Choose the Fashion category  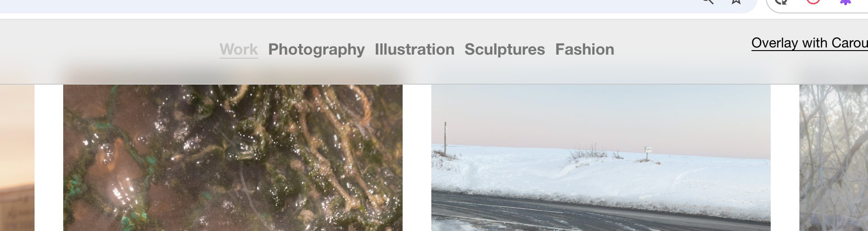click(585, 49)
